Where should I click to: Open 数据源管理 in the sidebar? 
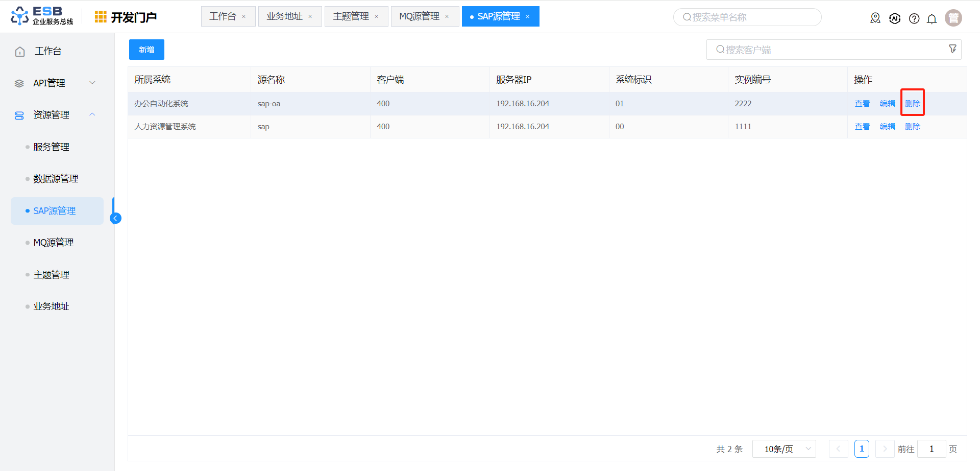pos(56,179)
